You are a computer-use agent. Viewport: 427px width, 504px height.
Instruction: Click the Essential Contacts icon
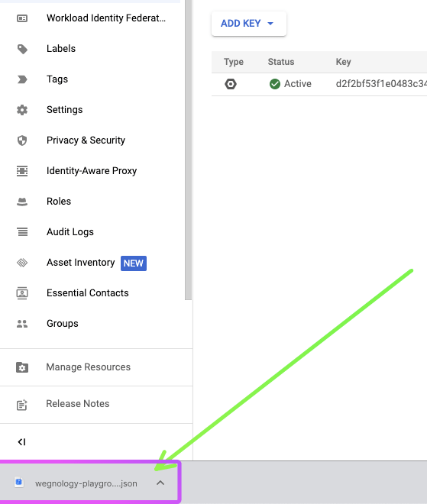22,293
